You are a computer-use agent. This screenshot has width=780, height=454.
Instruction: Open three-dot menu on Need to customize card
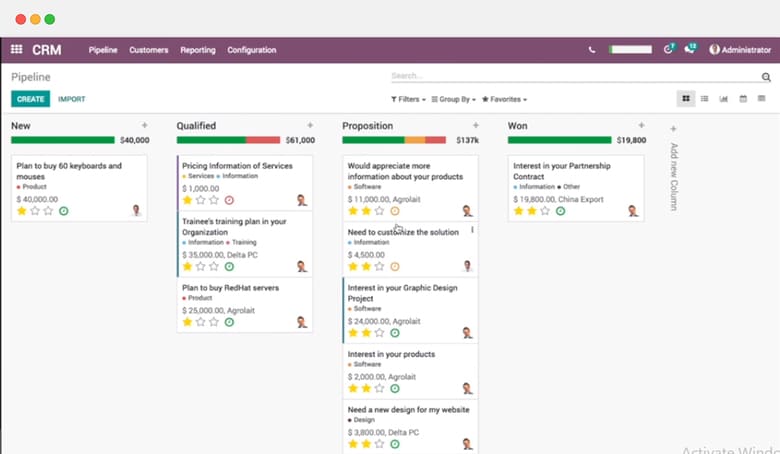(472, 230)
